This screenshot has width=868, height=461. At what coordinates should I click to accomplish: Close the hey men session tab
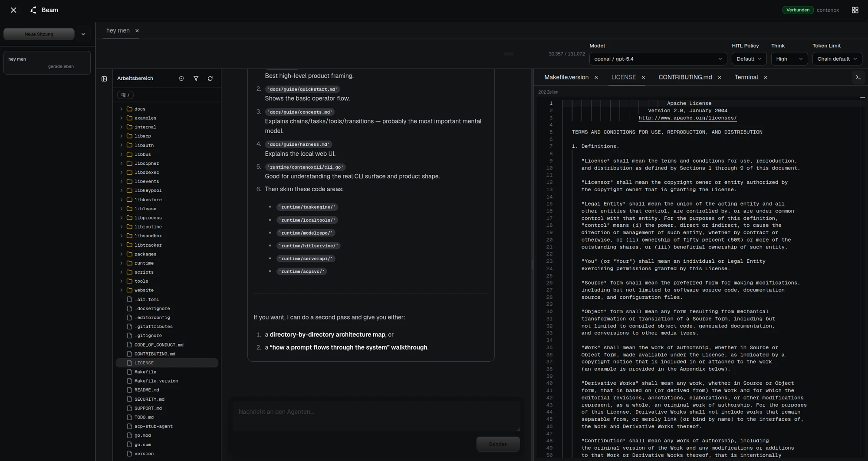[x=137, y=31]
